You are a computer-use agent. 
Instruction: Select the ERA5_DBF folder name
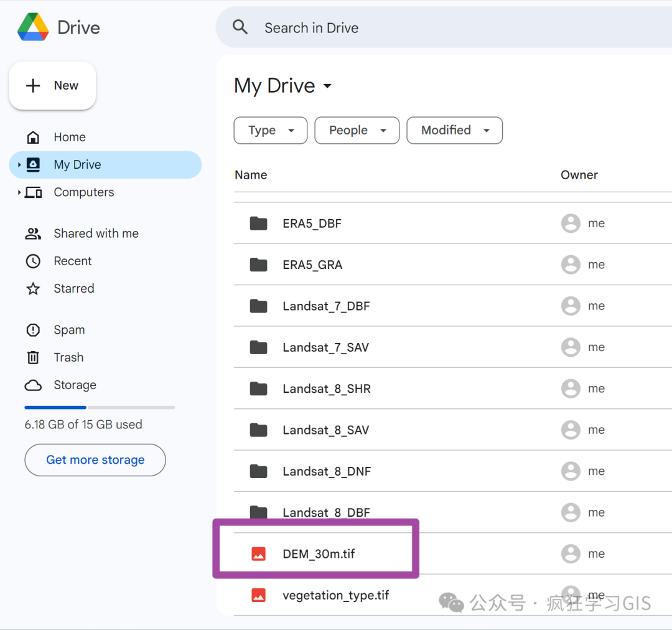point(312,224)
